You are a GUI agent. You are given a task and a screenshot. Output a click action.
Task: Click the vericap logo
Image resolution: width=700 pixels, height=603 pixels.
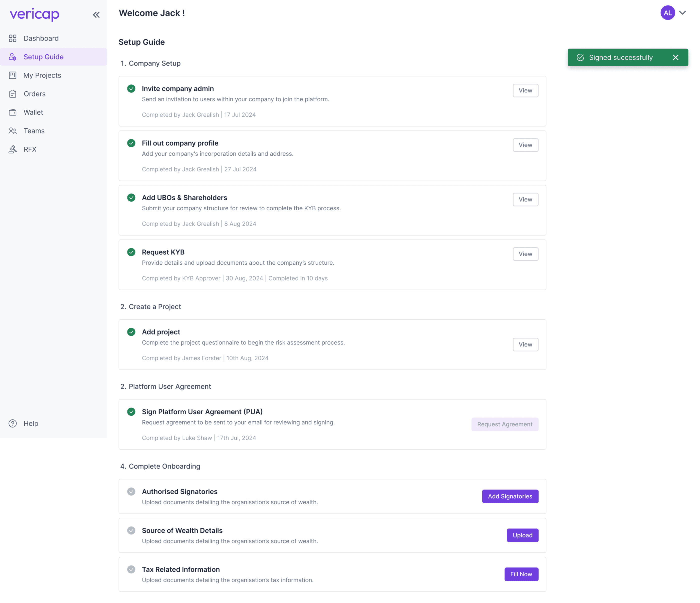click(x=34, y=14)
